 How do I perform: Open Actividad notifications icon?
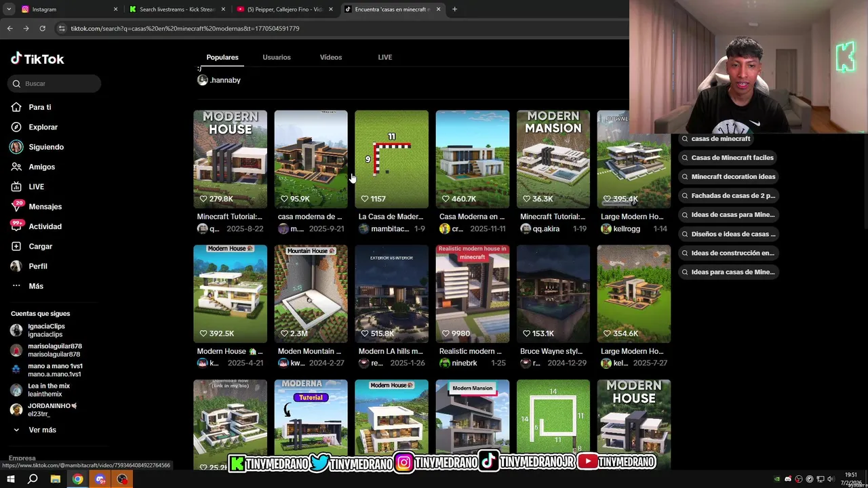pyautogui.click(x=16, y=226)
